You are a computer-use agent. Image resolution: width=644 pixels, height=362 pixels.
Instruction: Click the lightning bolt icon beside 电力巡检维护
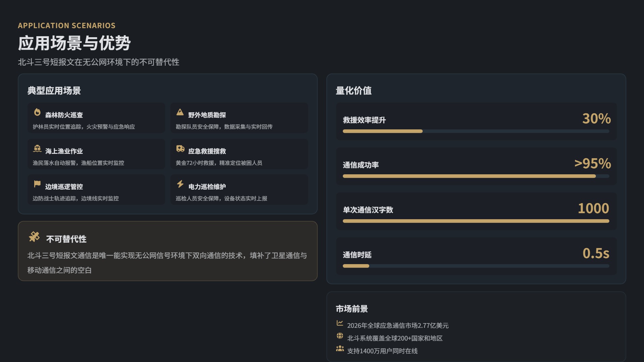(180, 184)
